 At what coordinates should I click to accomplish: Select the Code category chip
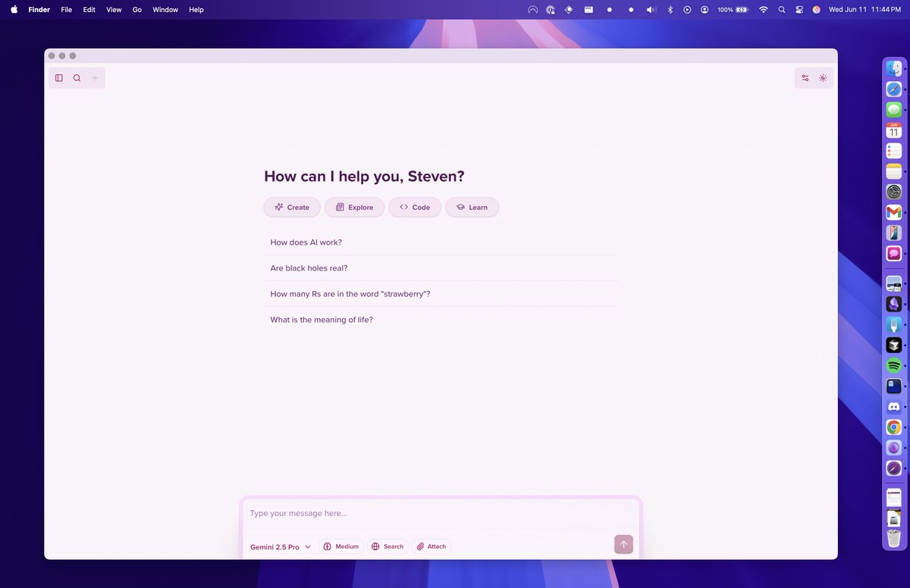[415, 207]
